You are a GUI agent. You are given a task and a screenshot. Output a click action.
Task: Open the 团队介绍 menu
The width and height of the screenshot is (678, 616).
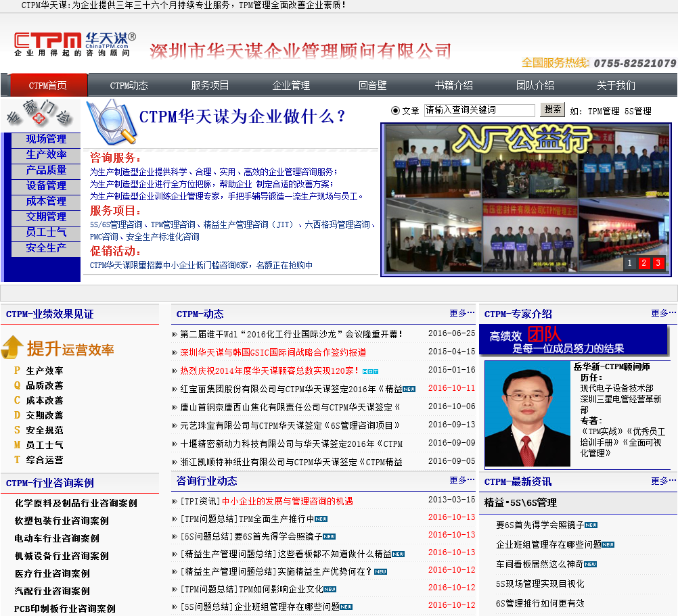(535, 85)
